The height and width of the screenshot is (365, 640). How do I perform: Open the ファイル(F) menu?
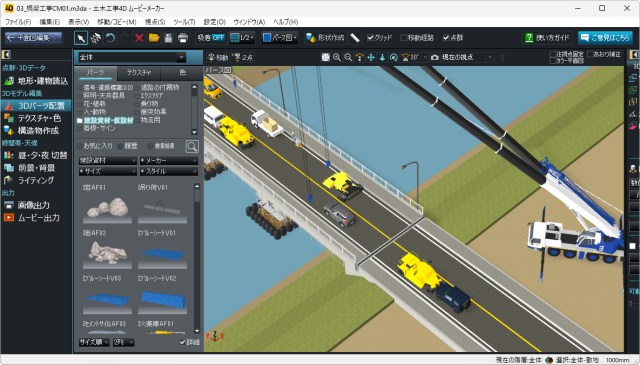pyautogui.click(x=18, y=22)
